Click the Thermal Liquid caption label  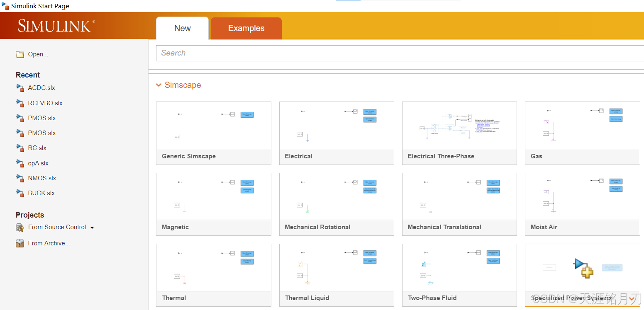coord(307,298)
